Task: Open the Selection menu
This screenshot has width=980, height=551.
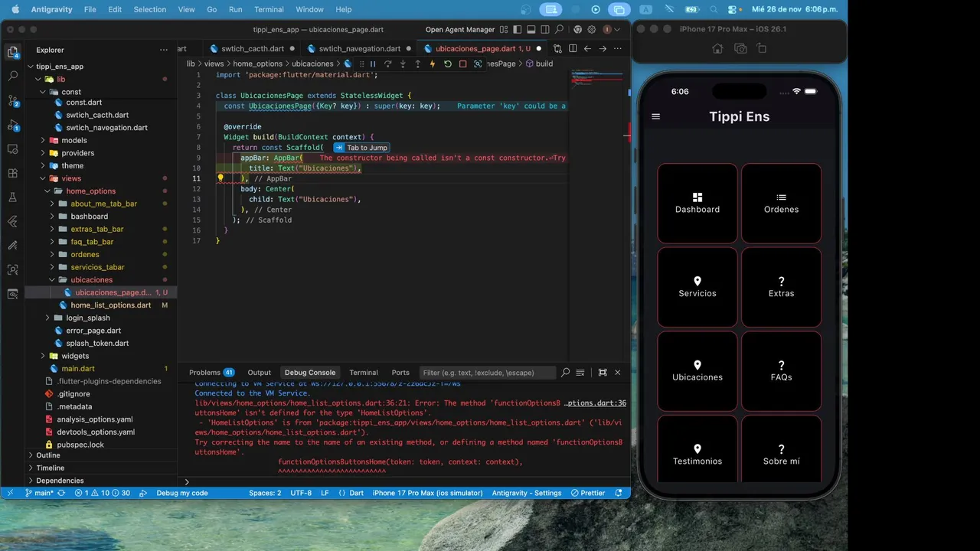Action: (149, 9)
